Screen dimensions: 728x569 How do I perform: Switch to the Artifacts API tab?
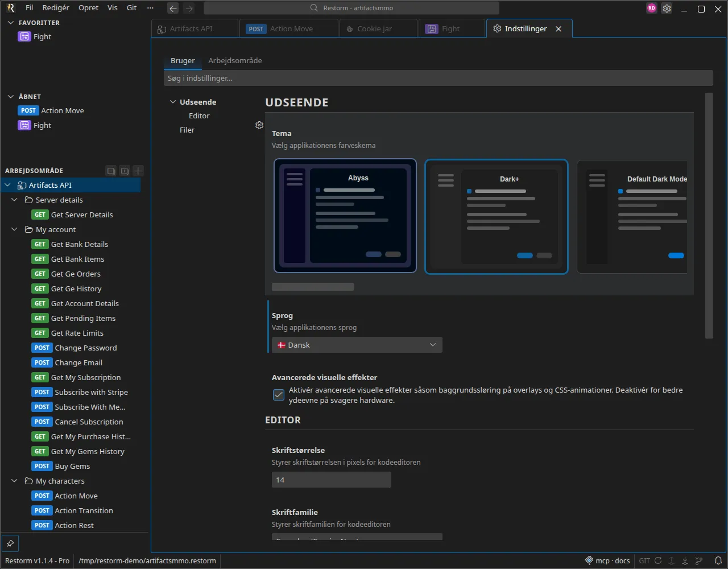195,28
